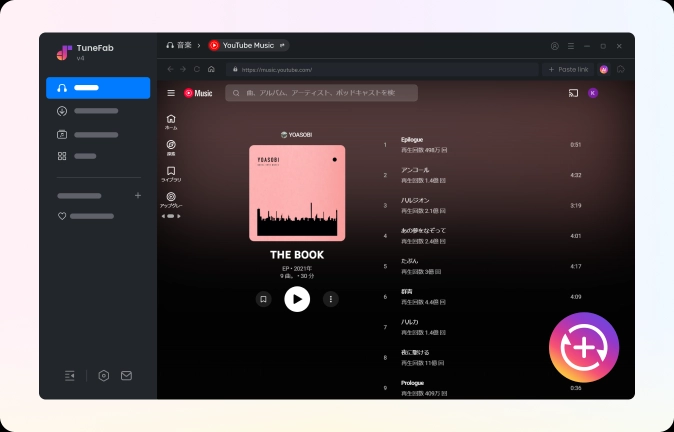Open the download section icon in sidebar
This screenshot has width=674, height=432.
point(62,111)
